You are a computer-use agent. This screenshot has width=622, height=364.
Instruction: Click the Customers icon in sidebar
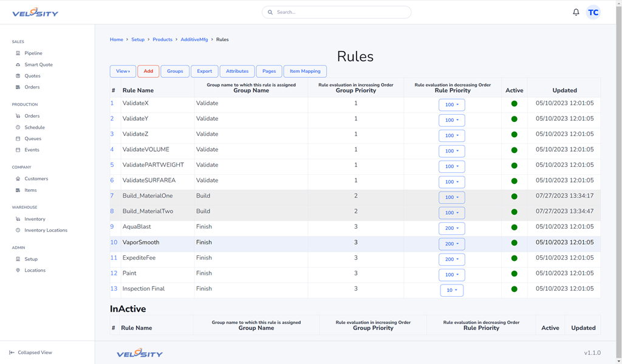coord(18,179)
